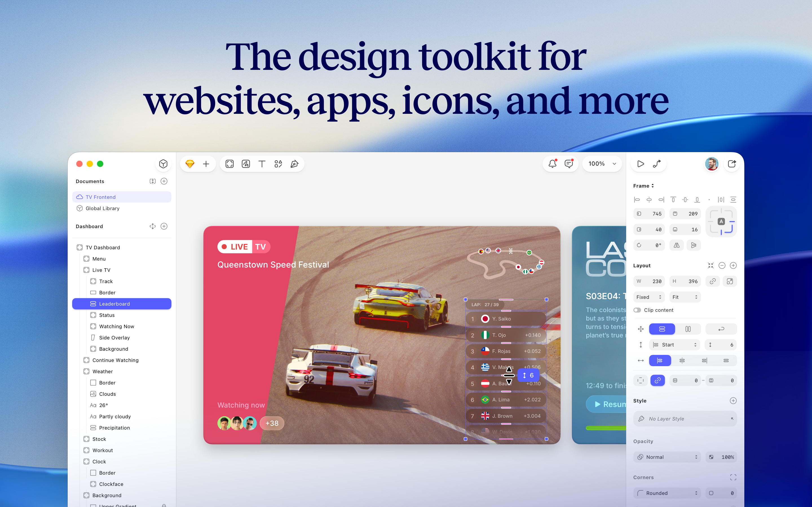Image resolution: width=812 pixels, height=507 pixels.
Task: Flip the selection horizontally
Action: (x=676, y=245)
